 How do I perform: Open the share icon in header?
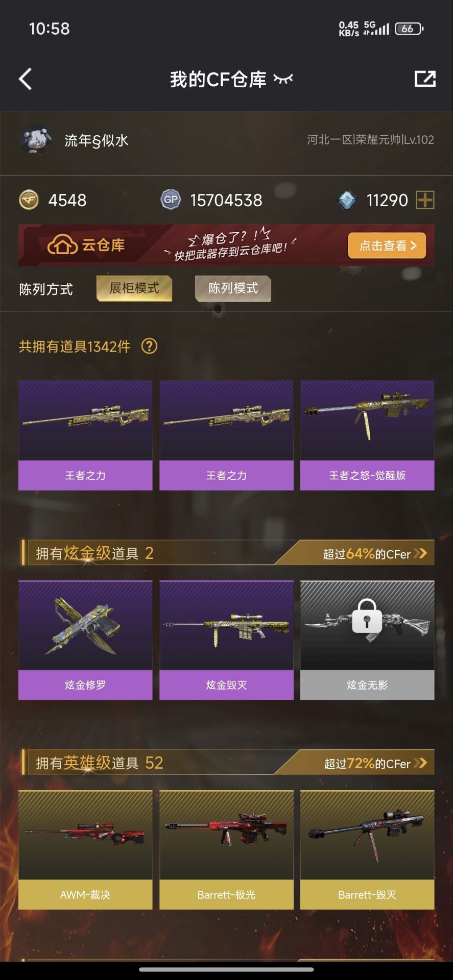coord(425,79)
